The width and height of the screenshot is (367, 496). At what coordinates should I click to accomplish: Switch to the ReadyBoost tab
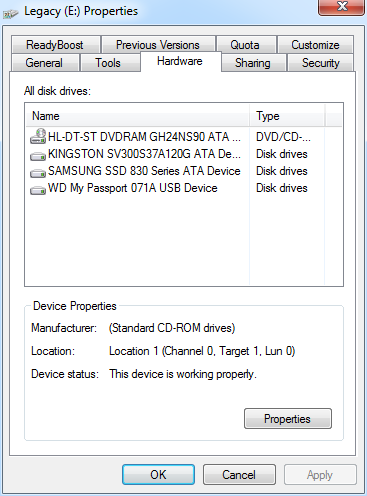click(55, 44)
